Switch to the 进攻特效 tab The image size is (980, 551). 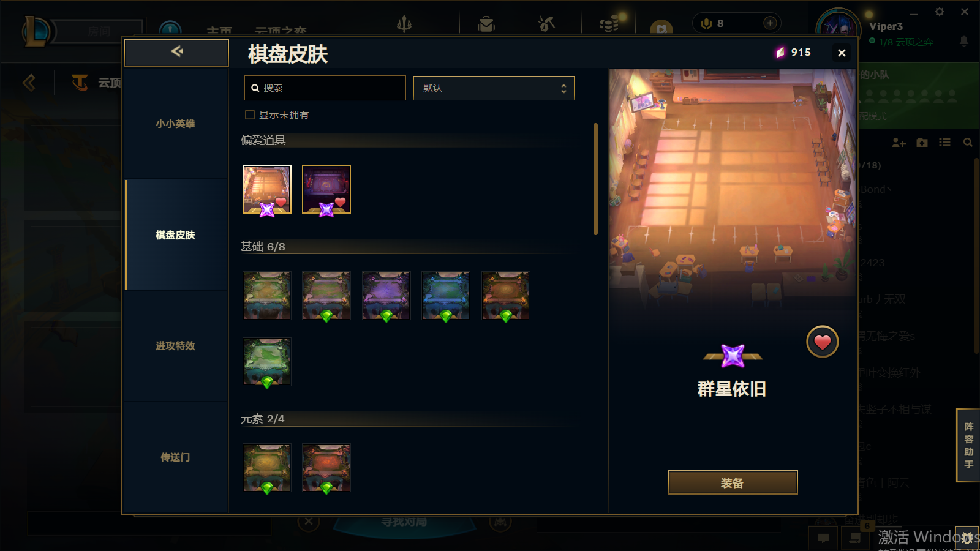click(x=175, y=346)
